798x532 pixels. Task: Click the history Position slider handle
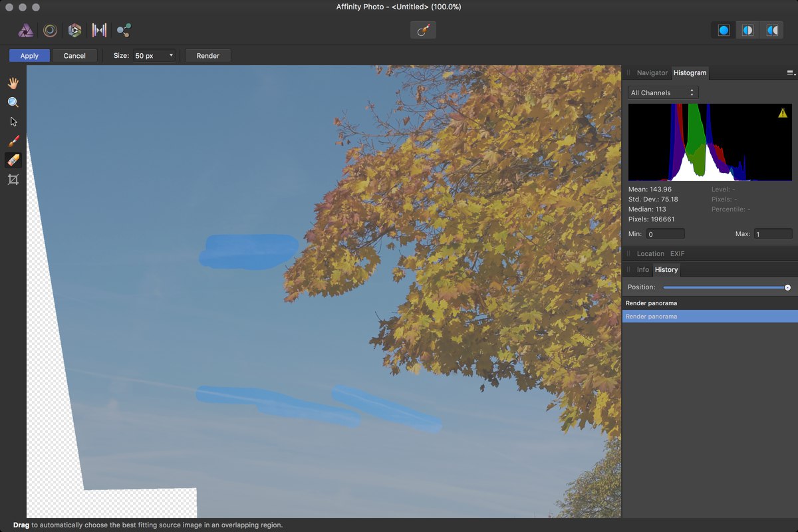pyautogui.click(x=787, y=287)
